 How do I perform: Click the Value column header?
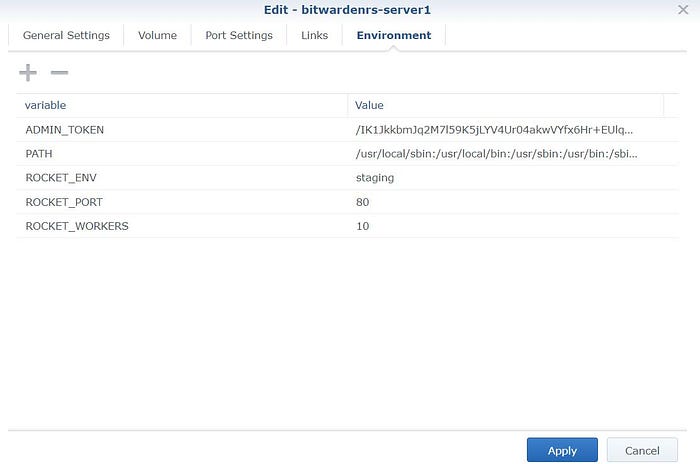point(505,105)
